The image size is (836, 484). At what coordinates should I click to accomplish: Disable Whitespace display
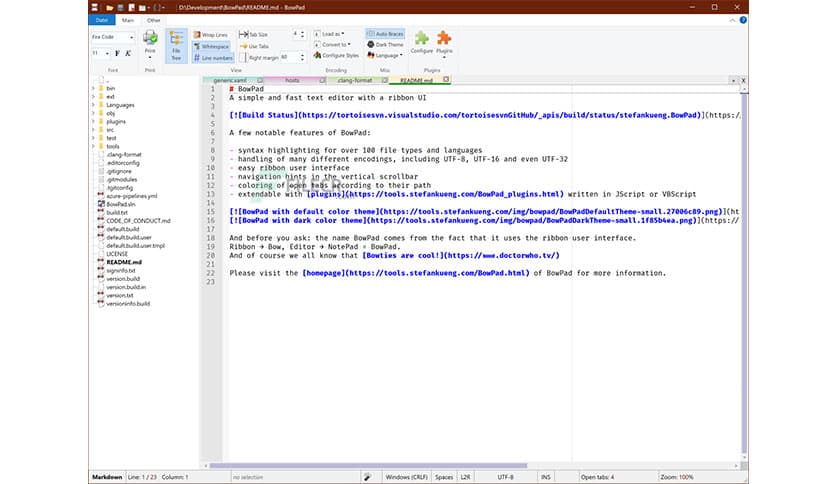214,46
